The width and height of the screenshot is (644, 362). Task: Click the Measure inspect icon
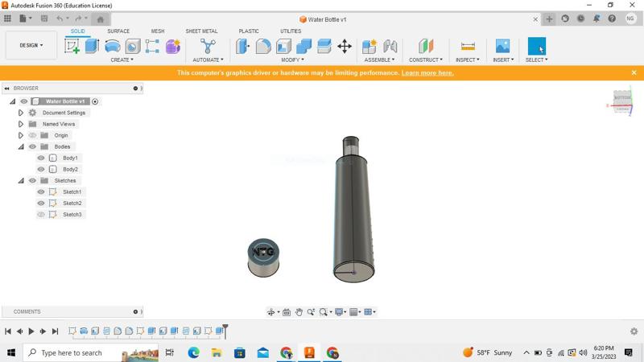point(468,46)
